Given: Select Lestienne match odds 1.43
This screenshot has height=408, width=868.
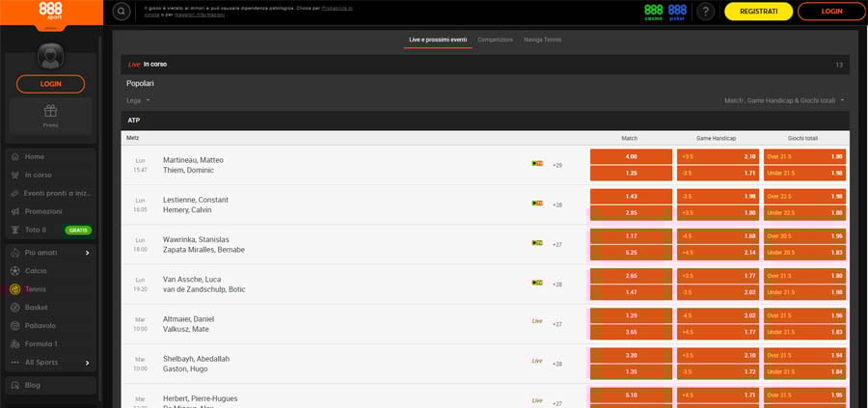Looking at the screenshot, I should 631,197.
